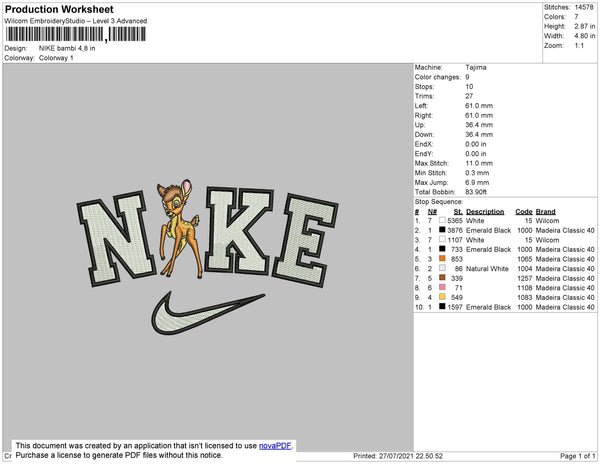600x464 pixels.
Task: Click the Nike swoosh in the design preview
Action: 208,313
